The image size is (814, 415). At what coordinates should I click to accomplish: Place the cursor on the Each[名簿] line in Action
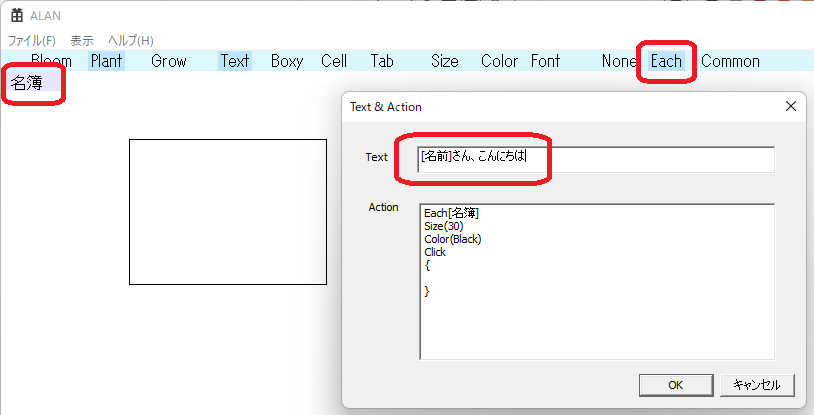[451, 213]
